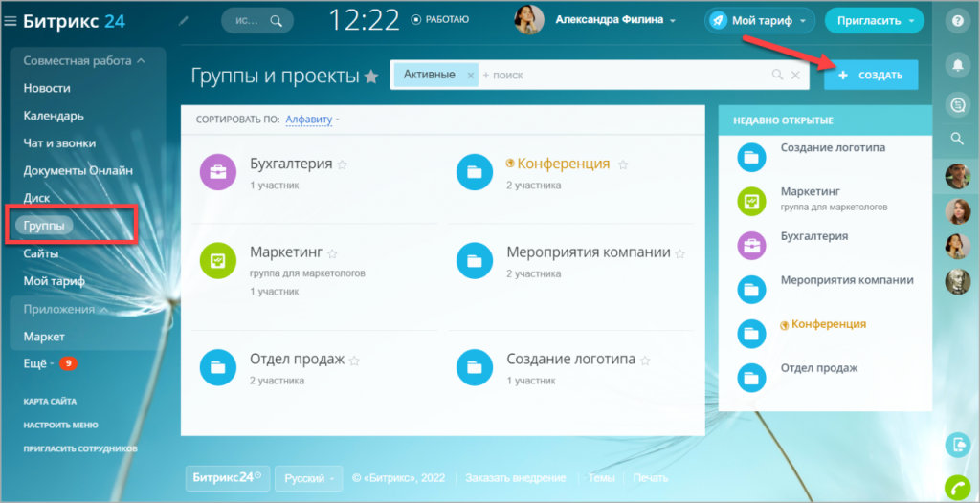Click the Создание логотипа folder icon in main list
980x503 pixels.
475,367
